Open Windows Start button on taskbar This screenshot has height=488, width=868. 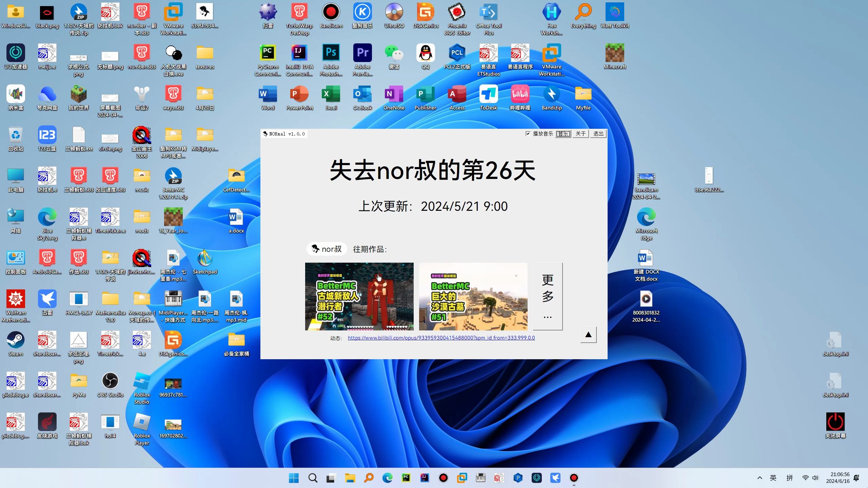pyautogui.click(x=294, y=478)
